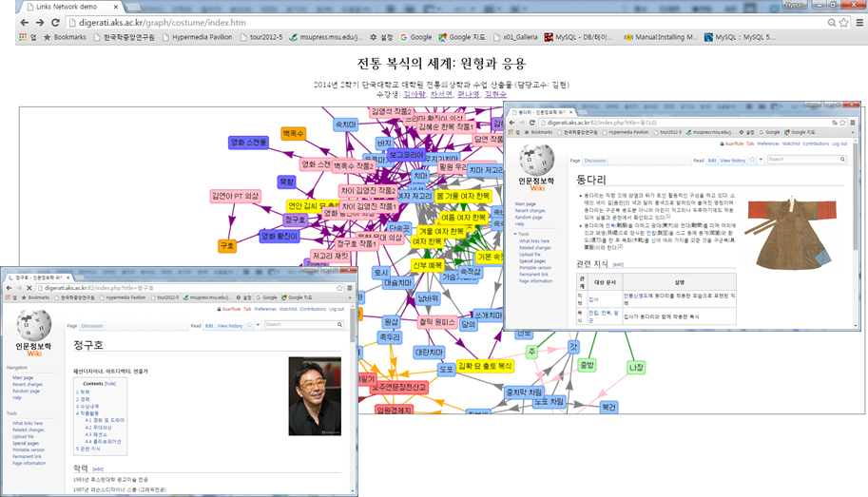
Task: Switch to Discussion tab on 동다리 page
Action: tap(595, 161)
